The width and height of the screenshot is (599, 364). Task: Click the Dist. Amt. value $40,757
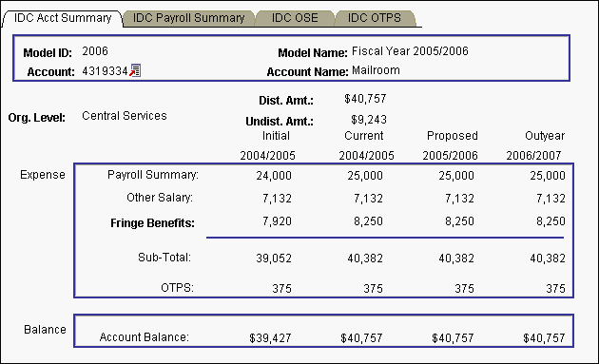click(365, 99)
